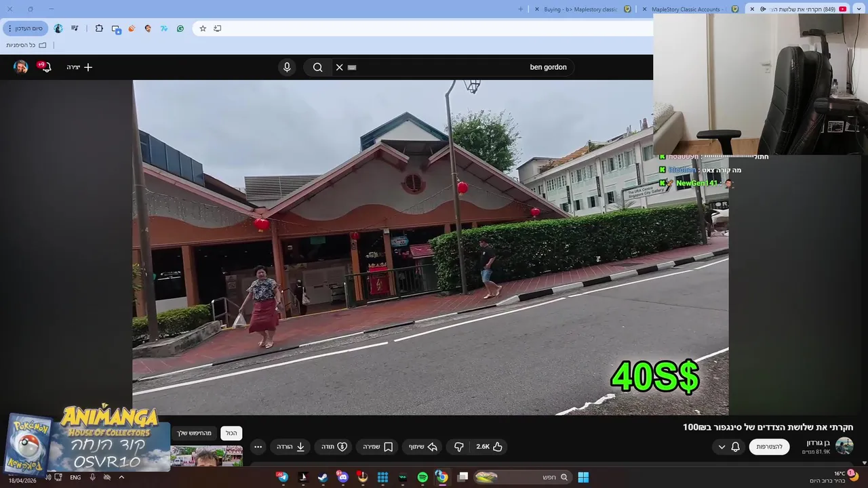
Task: Open Spotify from the taskbar
Action: tap(422, 477)
